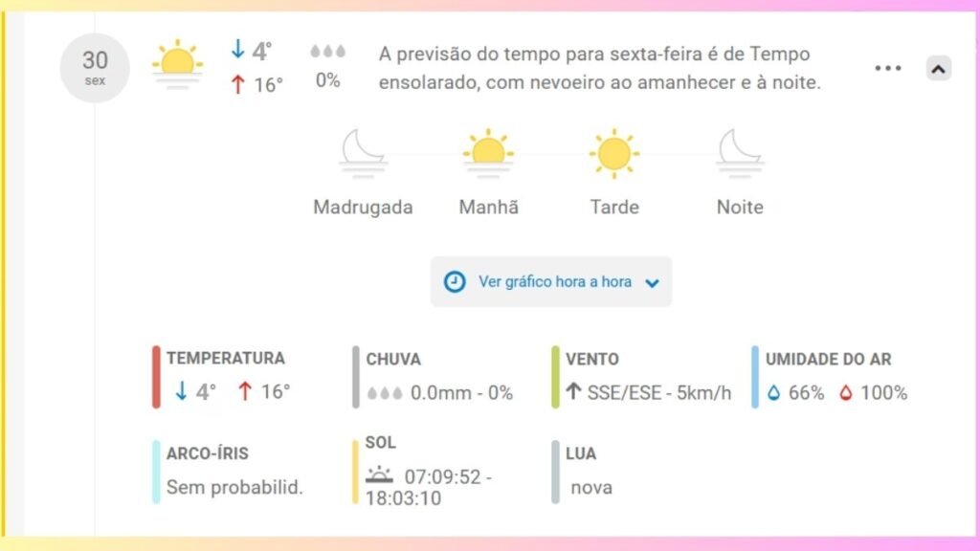The width and height of the screenshot is (980, 551).
Task: Click the LUA nova block
Action: 583,471
